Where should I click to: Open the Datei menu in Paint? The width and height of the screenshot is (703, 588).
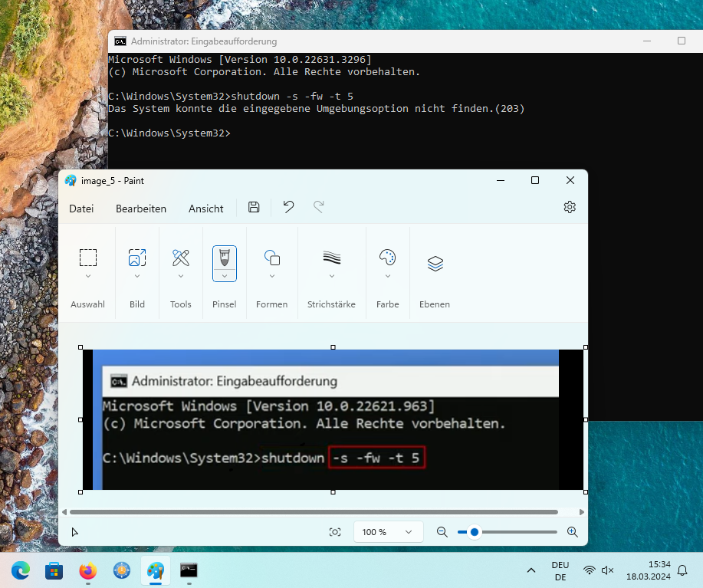point(81,209)
